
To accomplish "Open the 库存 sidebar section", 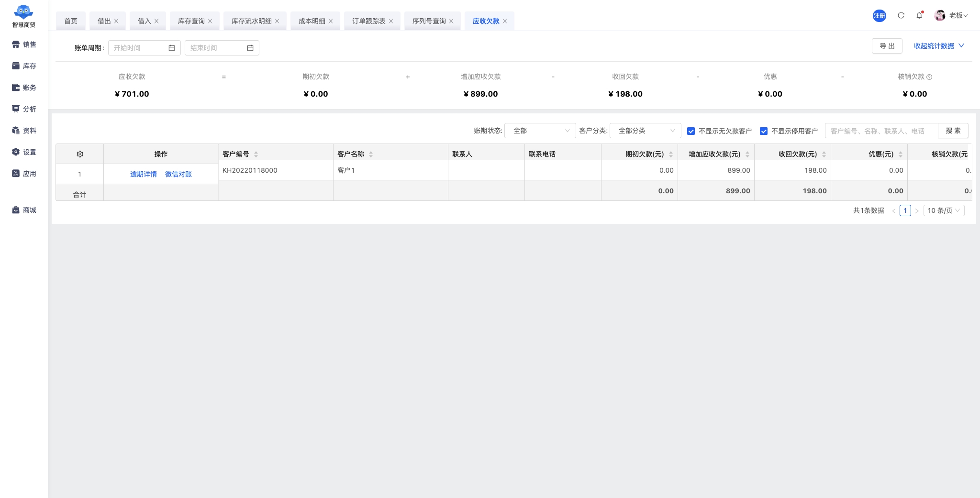I will pyautogui.click(x=24, y=66).
